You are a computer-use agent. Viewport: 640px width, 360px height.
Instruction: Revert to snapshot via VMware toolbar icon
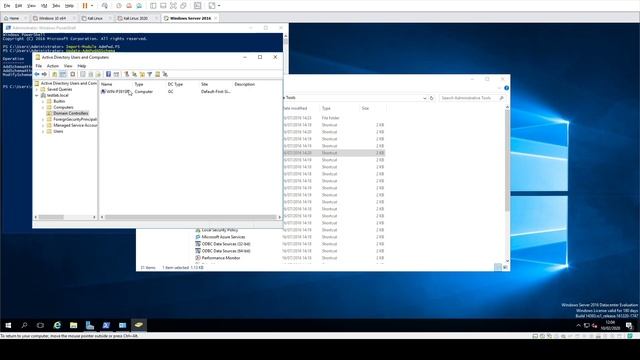pyautogui.click(x=129, y=6)
